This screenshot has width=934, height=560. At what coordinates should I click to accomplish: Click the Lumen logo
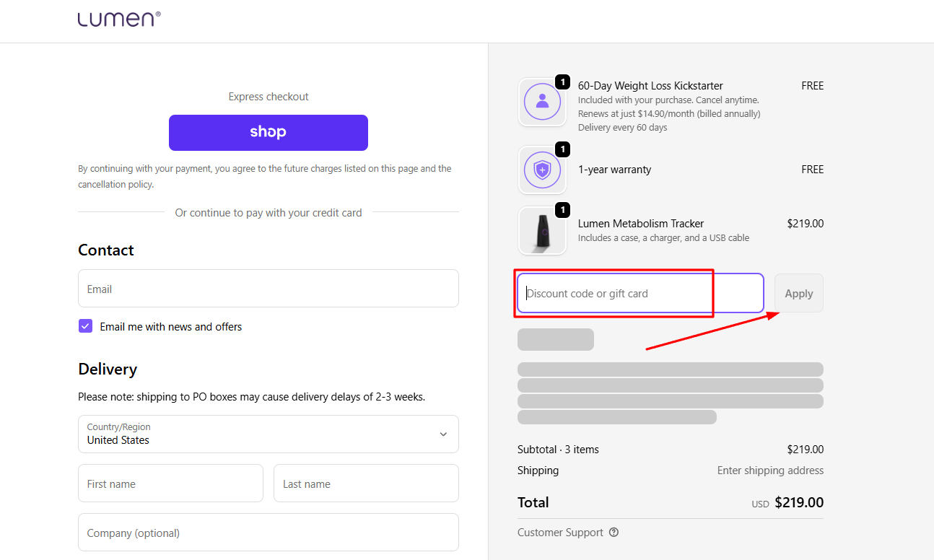[118, 19]
